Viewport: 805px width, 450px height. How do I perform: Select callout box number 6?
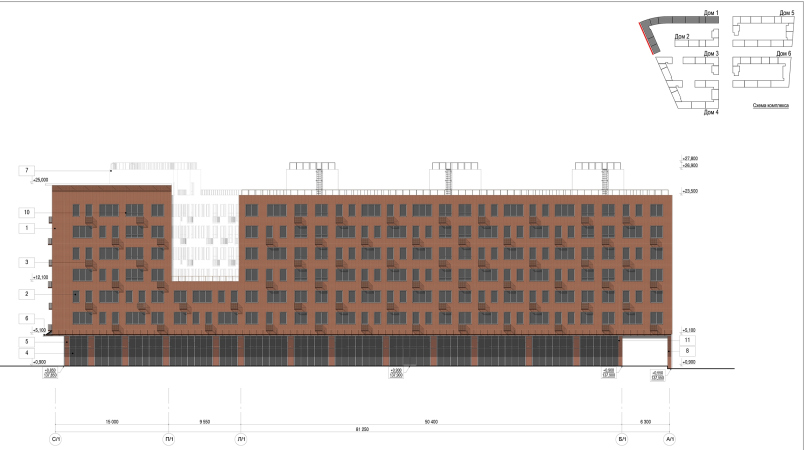click(26, 317)
